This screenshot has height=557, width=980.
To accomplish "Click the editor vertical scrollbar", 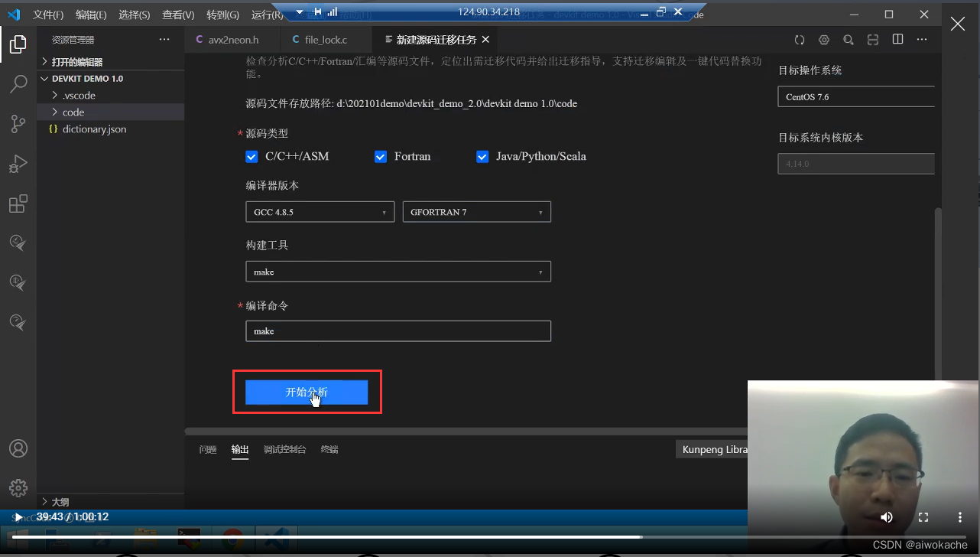I will pos(938,295).
